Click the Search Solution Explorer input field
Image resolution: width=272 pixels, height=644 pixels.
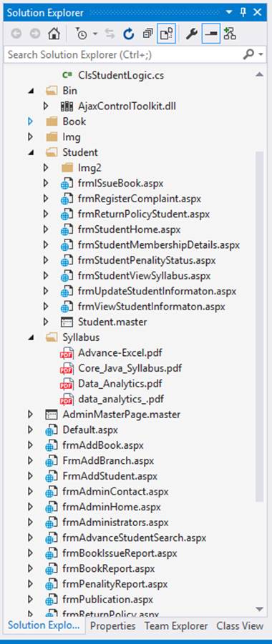pyautogui.click(x=123, y=54)
